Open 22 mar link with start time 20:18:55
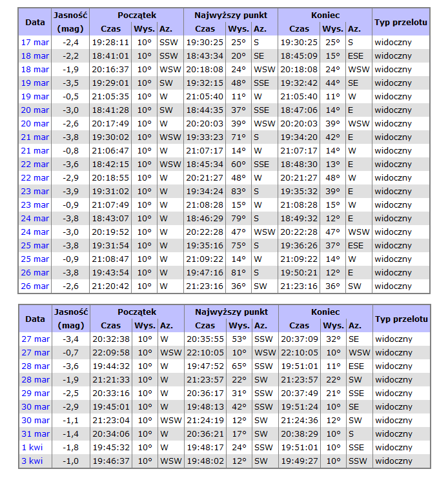Screen dimensions: 448x498 (35, 178)
